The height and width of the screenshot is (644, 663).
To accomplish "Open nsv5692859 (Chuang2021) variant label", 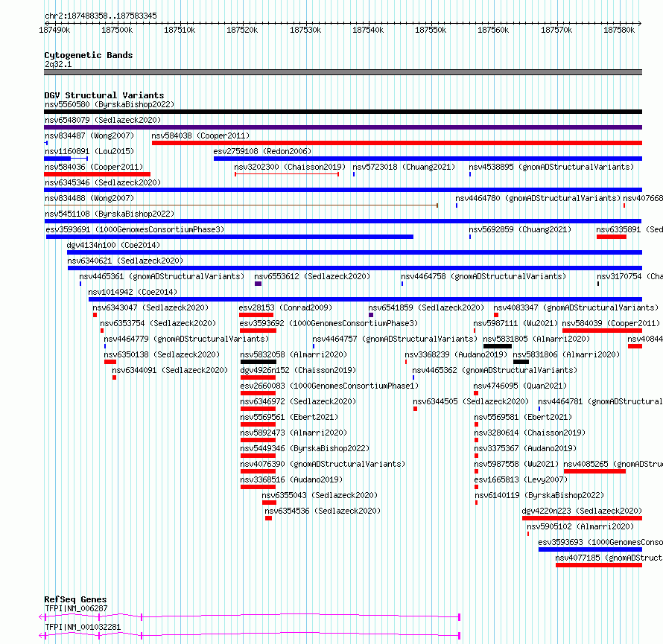I will [520, 229].
